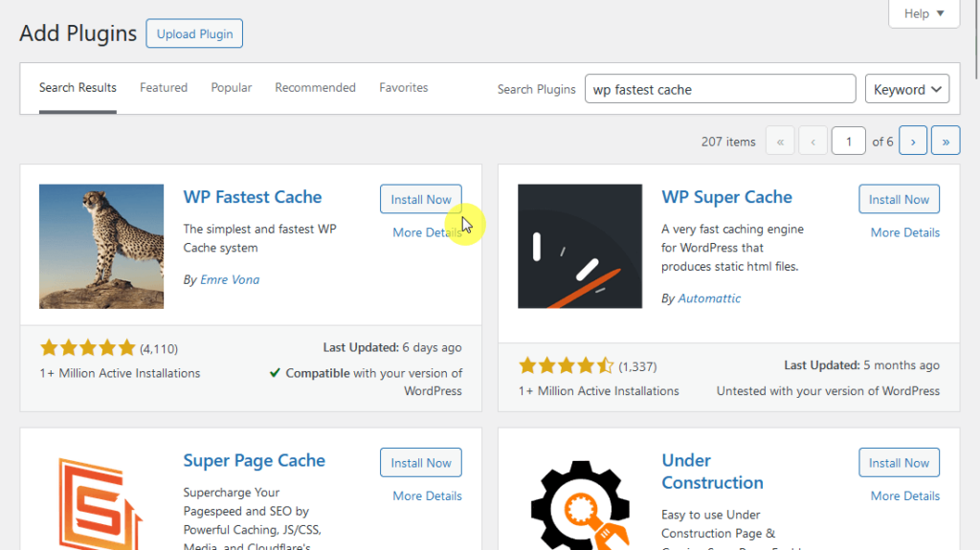980x550 pixels.
Task: Expand the Help dropdown
Action: coord(924,13)
